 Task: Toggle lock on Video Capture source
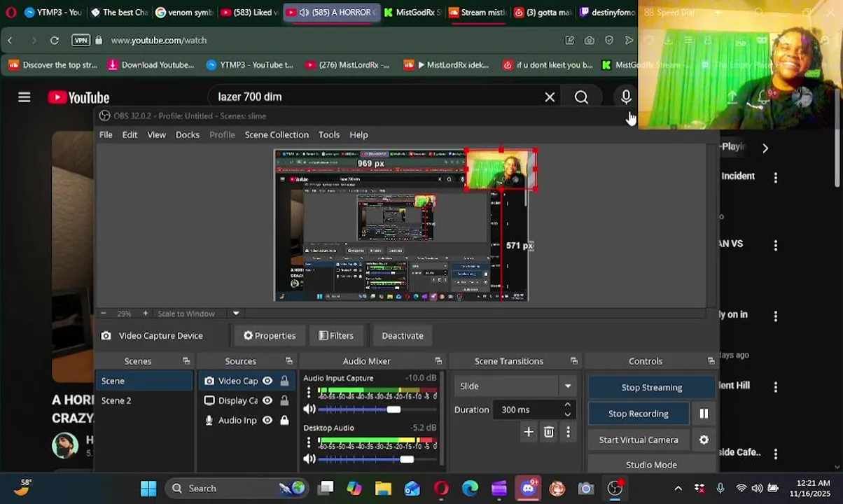284,381
